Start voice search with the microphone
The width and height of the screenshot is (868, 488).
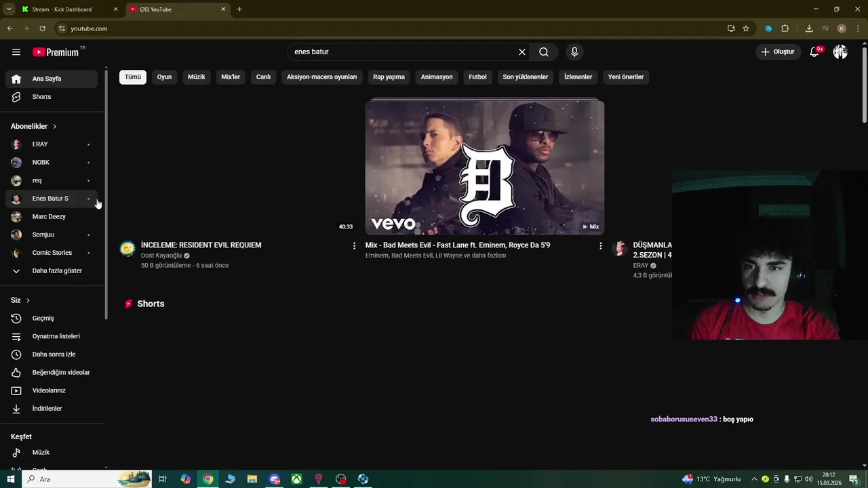click(x=574, y=52)
